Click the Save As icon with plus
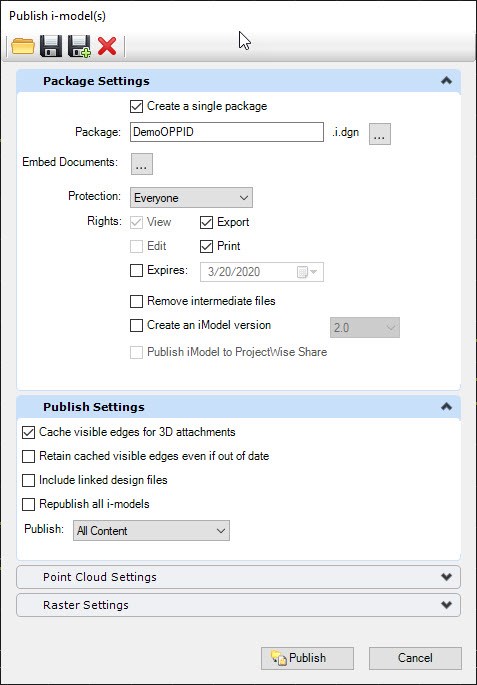 click(79, 46)
